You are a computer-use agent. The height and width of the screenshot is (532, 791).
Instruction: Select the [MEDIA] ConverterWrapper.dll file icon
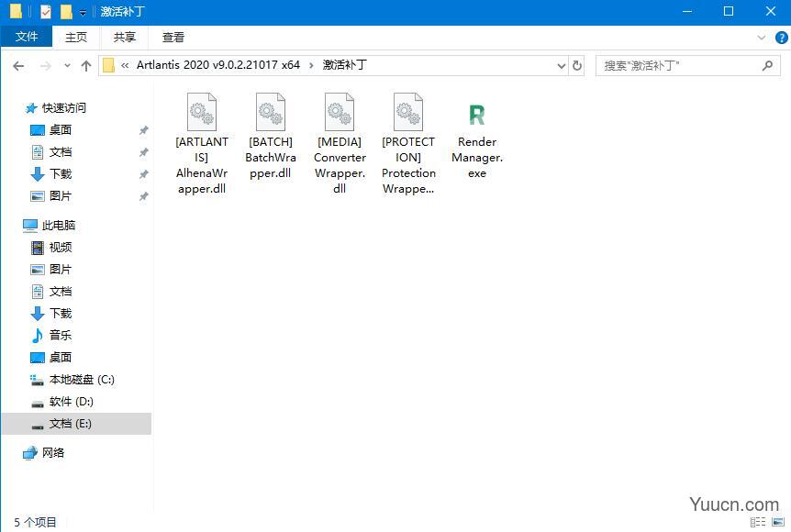pyautogui.click(x=340, y=111)
